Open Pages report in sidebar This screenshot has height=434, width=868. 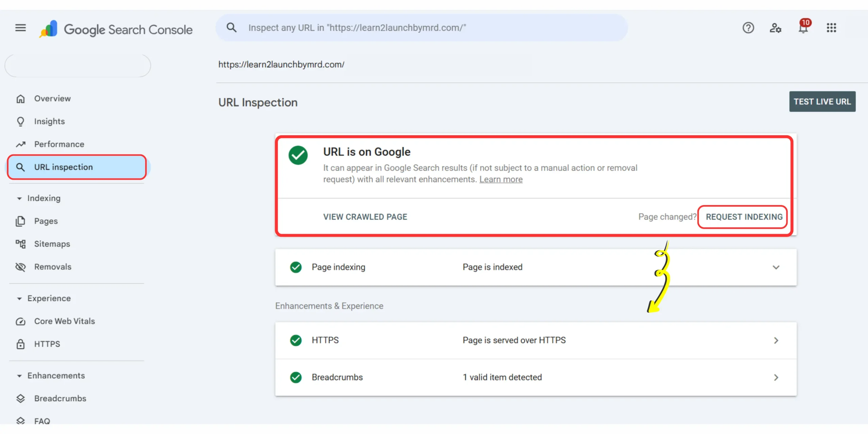pos(46,221)
